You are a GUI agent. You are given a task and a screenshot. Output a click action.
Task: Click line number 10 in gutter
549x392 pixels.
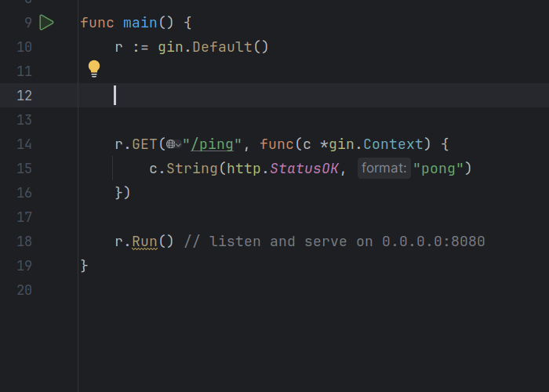point(24,47)
